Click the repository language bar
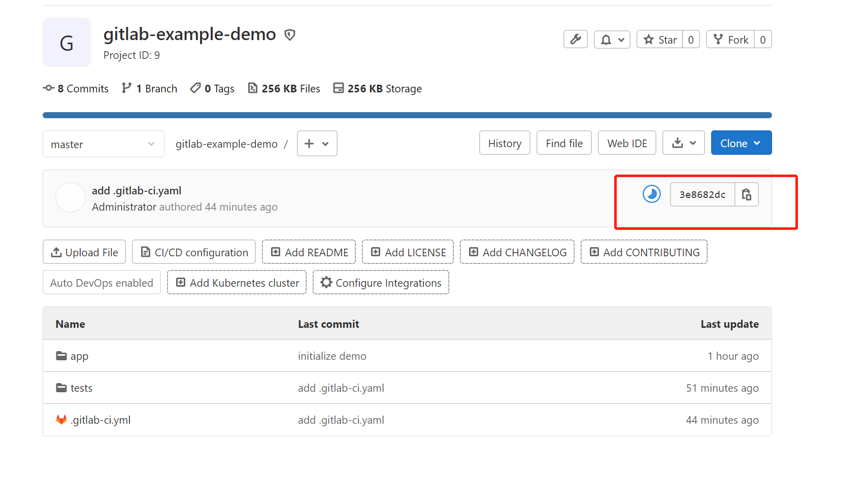The width and height of the screenshot is (868, 477). pos(407,115)
